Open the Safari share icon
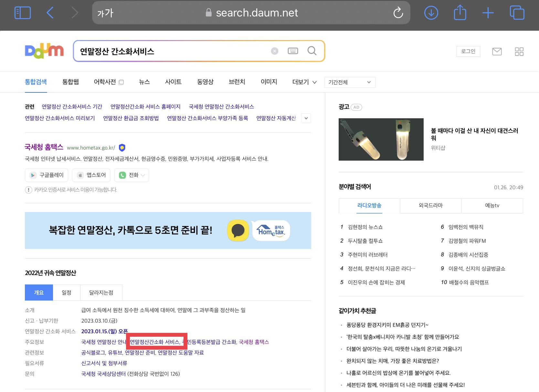539x392 pixels. [x=460, y=12]
